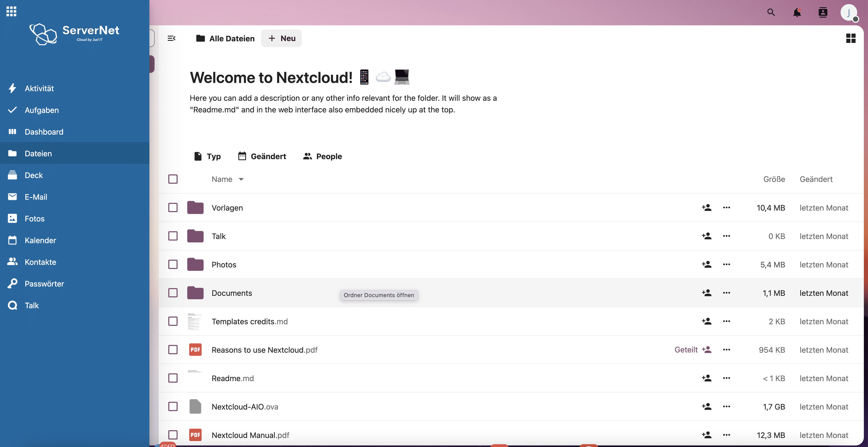Open notifications bell icon

(x=797, y=12)
